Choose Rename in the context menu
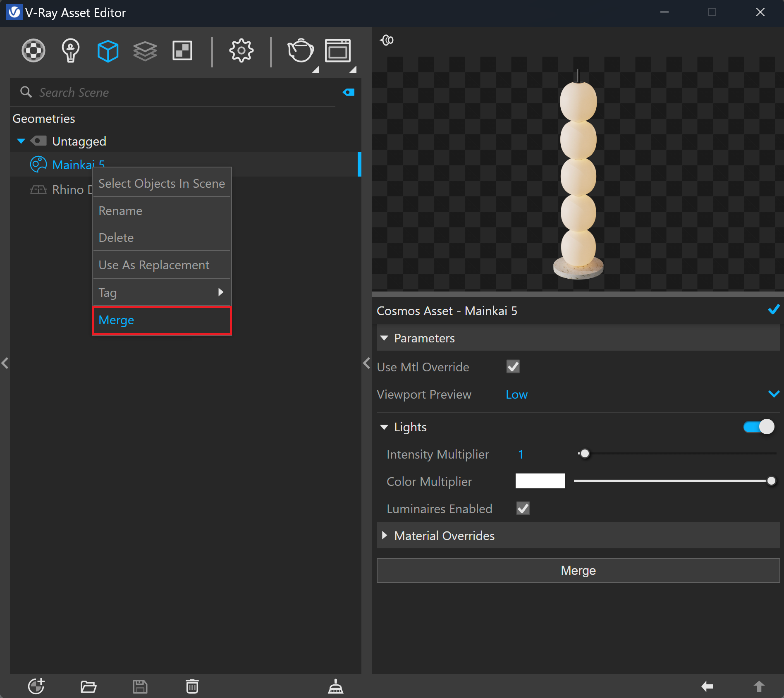784x698 pixels. [x=162, y=210]
